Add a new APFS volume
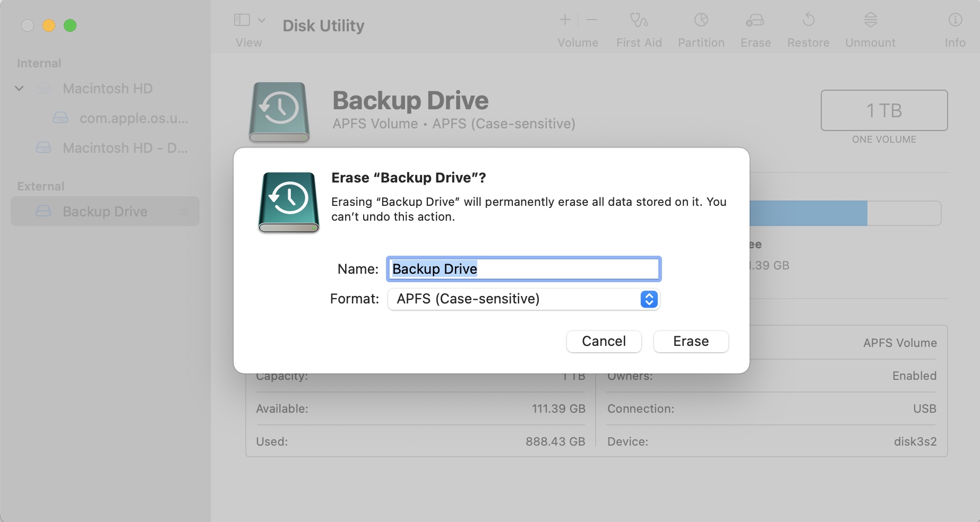The height and width of the screenshot is (522, 980). point(564,20)
